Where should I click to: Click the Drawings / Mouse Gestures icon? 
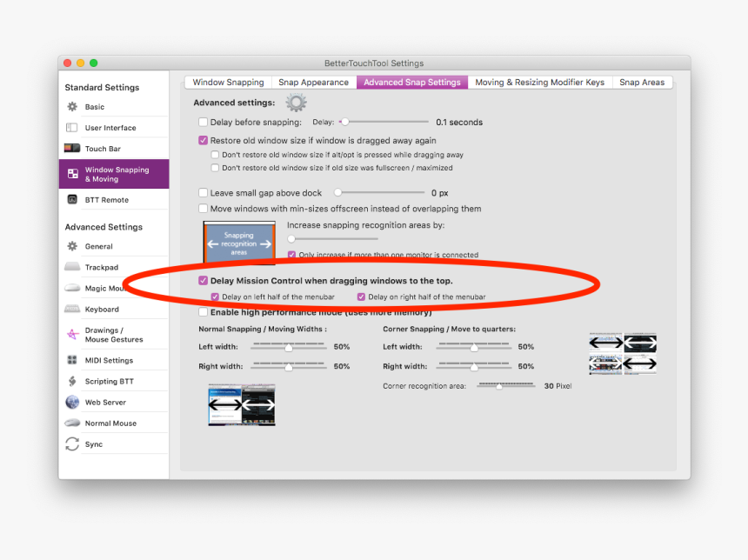tap(72, 335)
